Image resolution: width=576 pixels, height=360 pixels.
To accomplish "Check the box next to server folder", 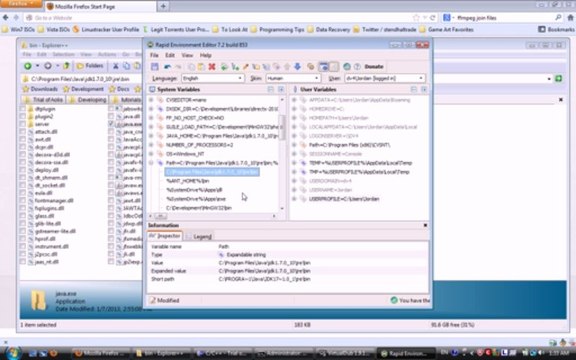I will 23,124.
